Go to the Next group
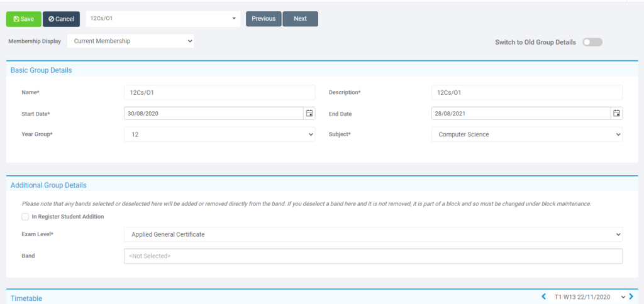644x304 pixels. [300, 19]
